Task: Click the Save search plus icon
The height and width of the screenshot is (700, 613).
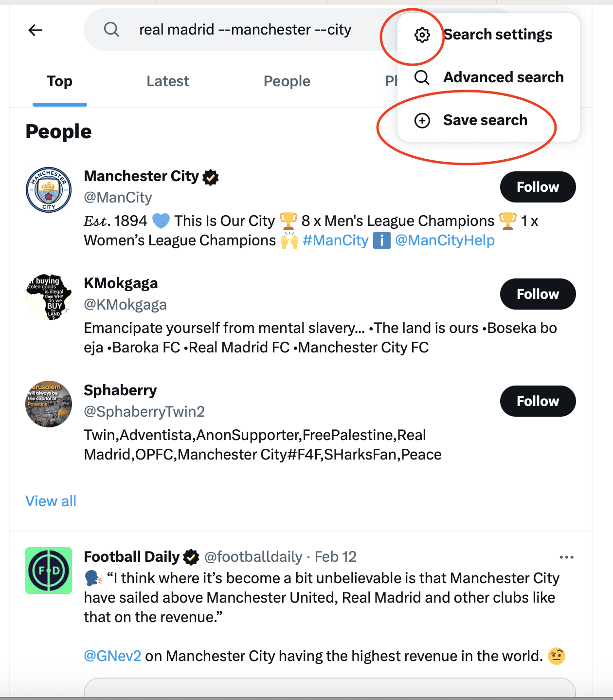Action: click(422, 120)
